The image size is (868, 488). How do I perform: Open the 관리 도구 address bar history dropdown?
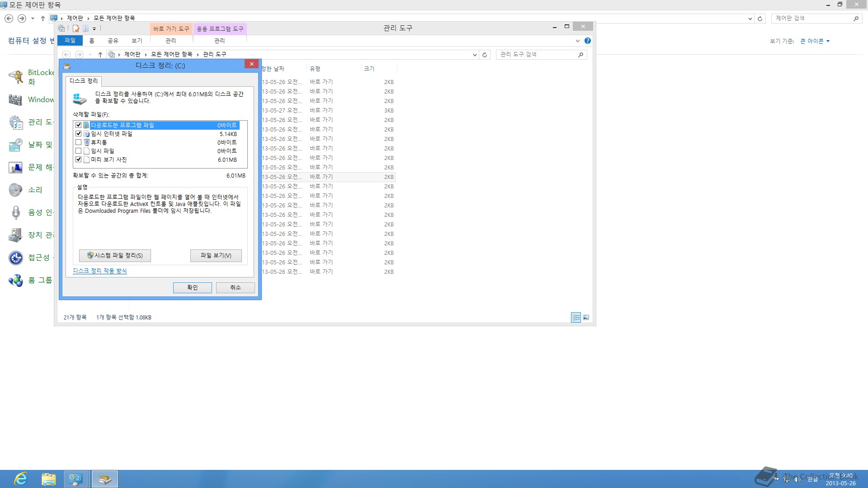pos(474,55)
